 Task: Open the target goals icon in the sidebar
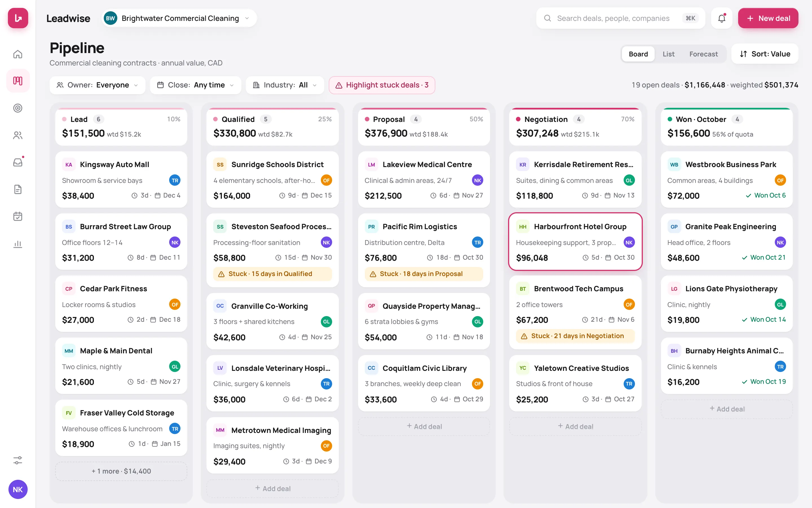tap(18, 108)
